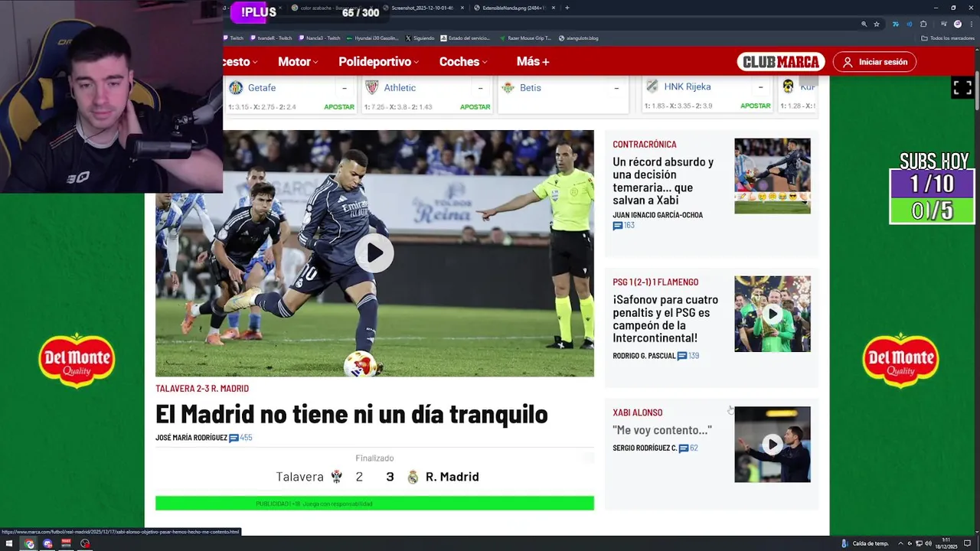
Task: Click the Iniciar sesión button
Action: pyautogui.click(x=874, y=62)
